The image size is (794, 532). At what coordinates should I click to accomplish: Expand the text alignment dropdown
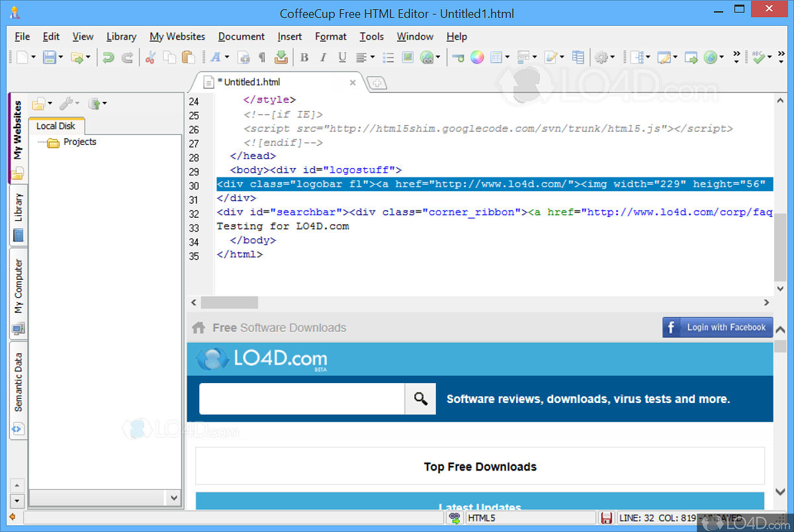point(373,58)
